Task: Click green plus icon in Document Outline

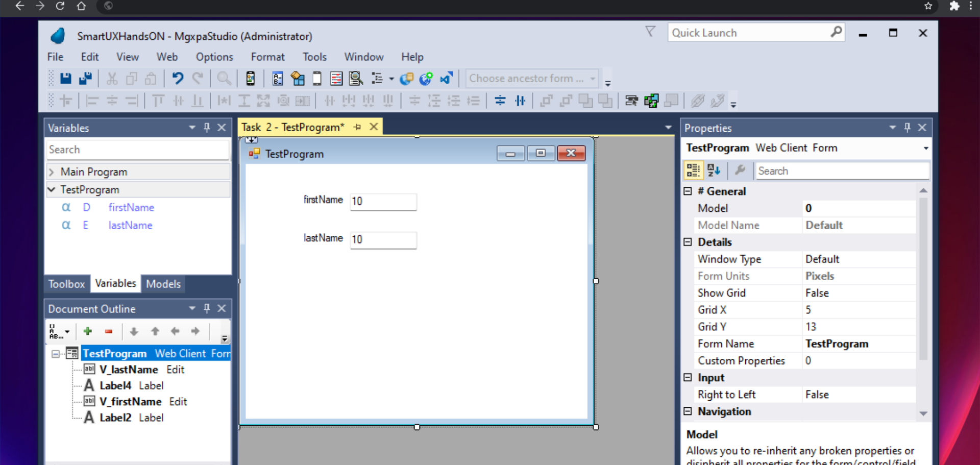Action: click(x=88, y=331)
